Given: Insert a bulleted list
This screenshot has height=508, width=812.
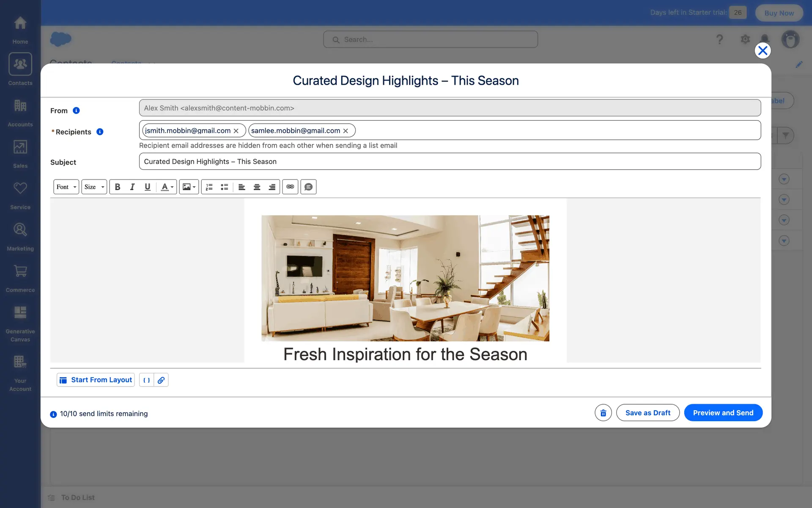Looking at the screenshot, I should click(225, 187).
